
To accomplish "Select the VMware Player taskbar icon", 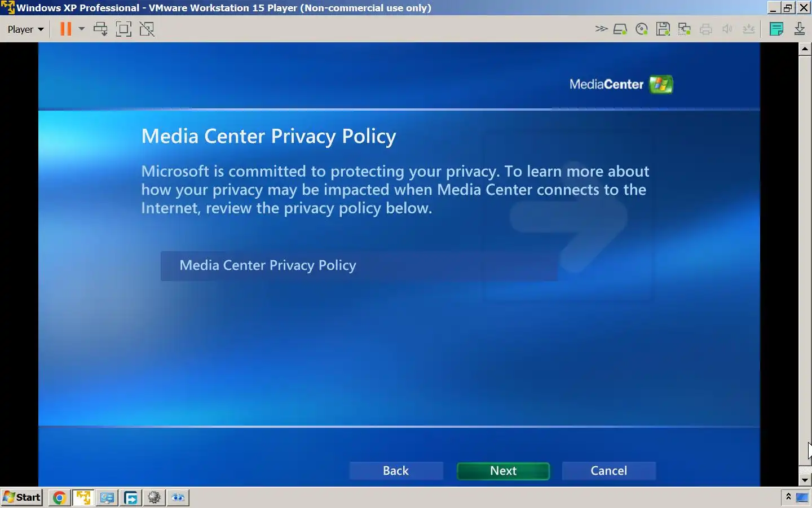I will (x=83, y=497).
